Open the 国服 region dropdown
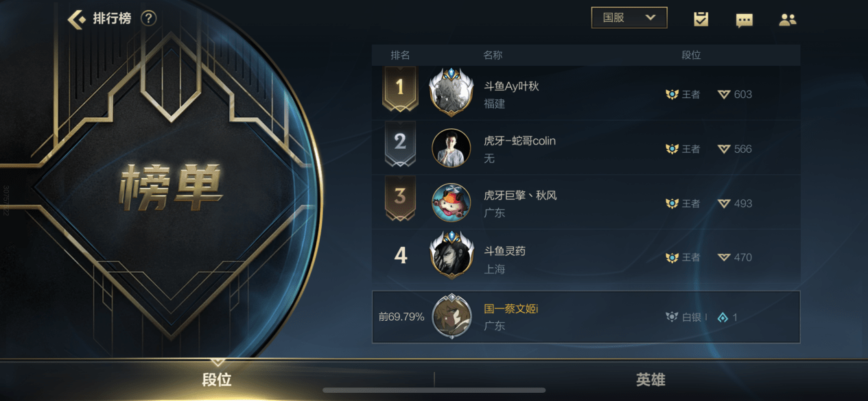Screen dimensions: 868x401 point(629,18)
